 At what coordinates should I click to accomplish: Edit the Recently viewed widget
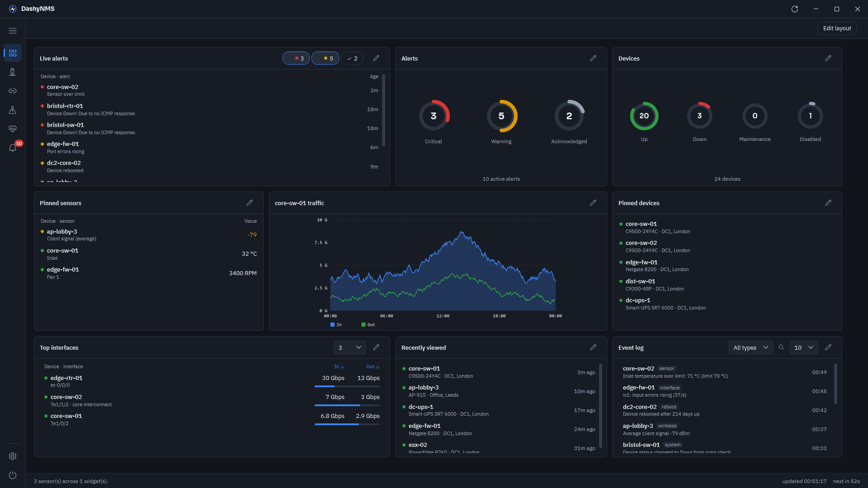pos(593,347)
